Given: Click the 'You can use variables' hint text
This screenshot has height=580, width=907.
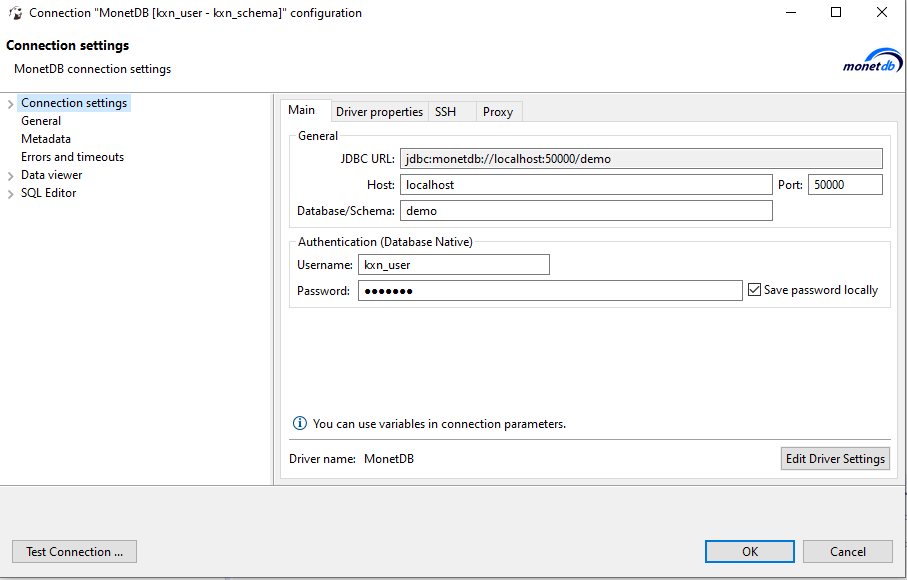Looking at the screenshot, I should (439, 424).
